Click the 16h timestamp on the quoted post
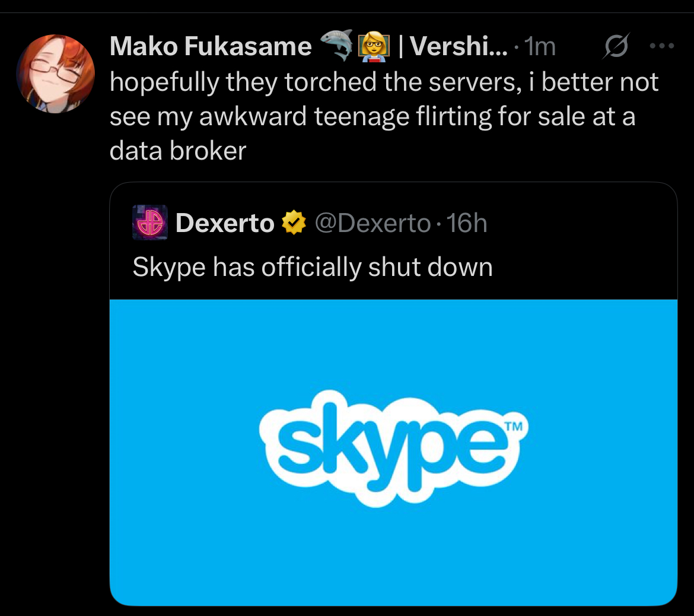Screen dimensions: 694x616 pyautogui.click(x=467, y=223)
